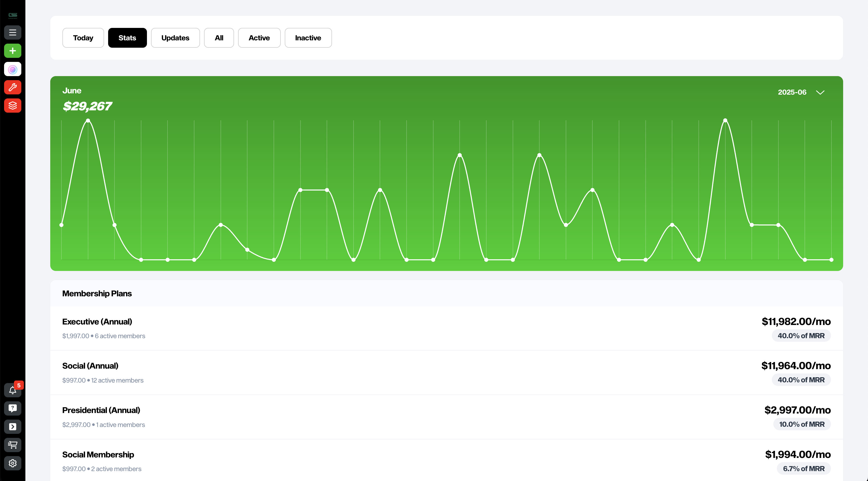
Task: Click the red wrench tools icon
Action: [x=12, y=88]
